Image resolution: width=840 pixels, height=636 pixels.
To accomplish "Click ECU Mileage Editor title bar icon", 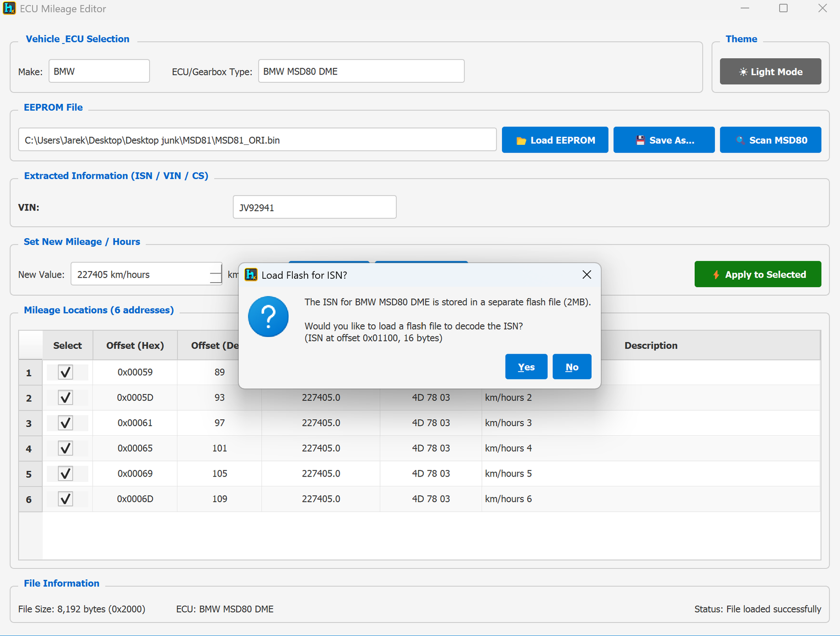I will coord(9,8).
